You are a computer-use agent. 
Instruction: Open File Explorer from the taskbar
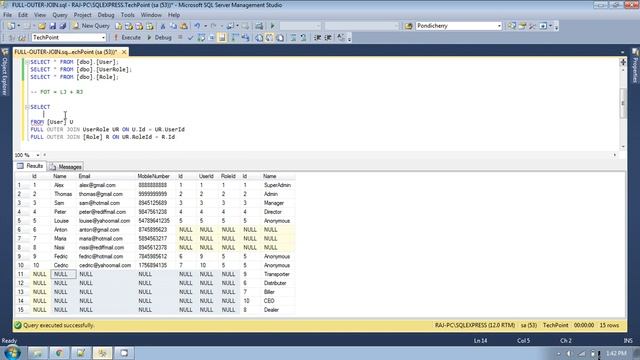tap(38, 353)
